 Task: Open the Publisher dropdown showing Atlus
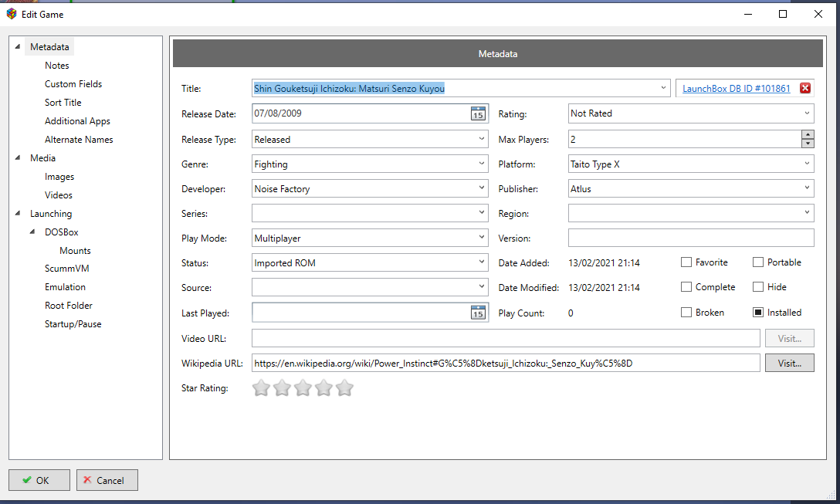click(690, 188)
